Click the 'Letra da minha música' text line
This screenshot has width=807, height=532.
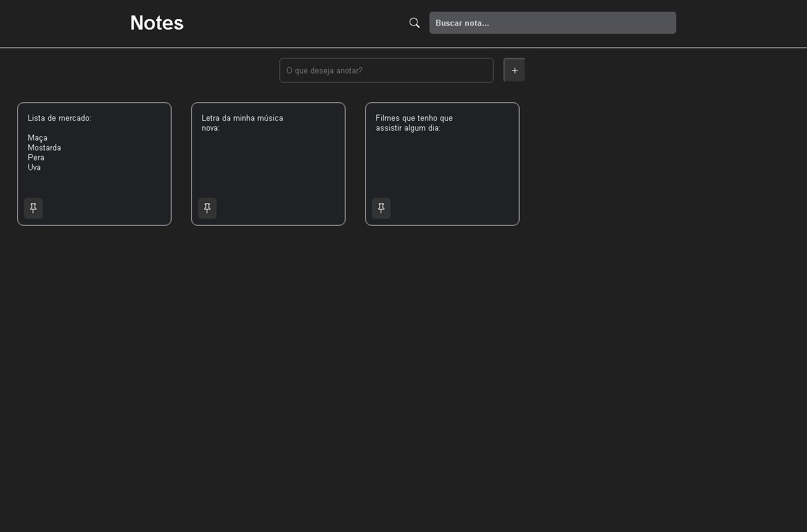(242, 118)
